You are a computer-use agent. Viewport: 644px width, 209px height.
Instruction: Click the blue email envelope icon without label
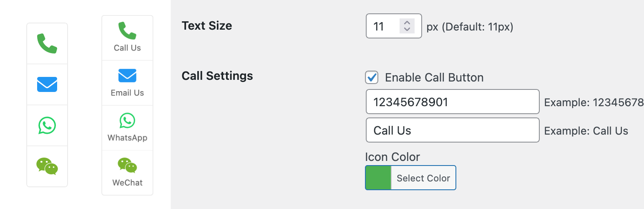[x=47, y=84]
